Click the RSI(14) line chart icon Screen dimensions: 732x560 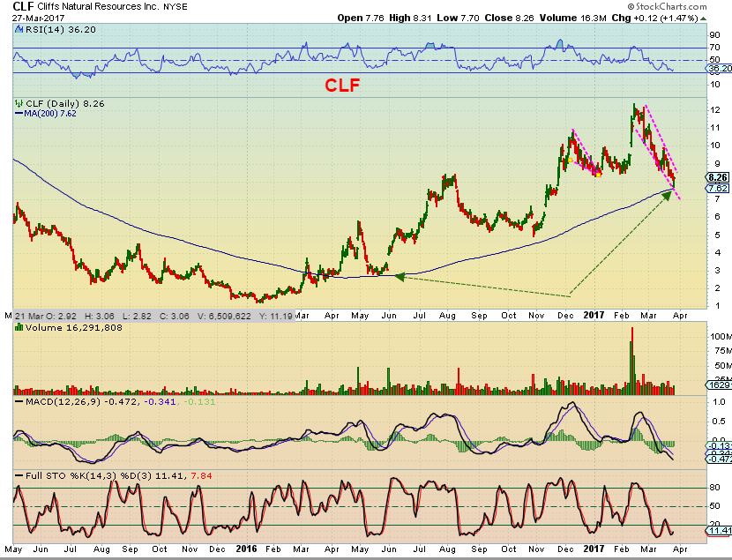[x=19, y=29]
